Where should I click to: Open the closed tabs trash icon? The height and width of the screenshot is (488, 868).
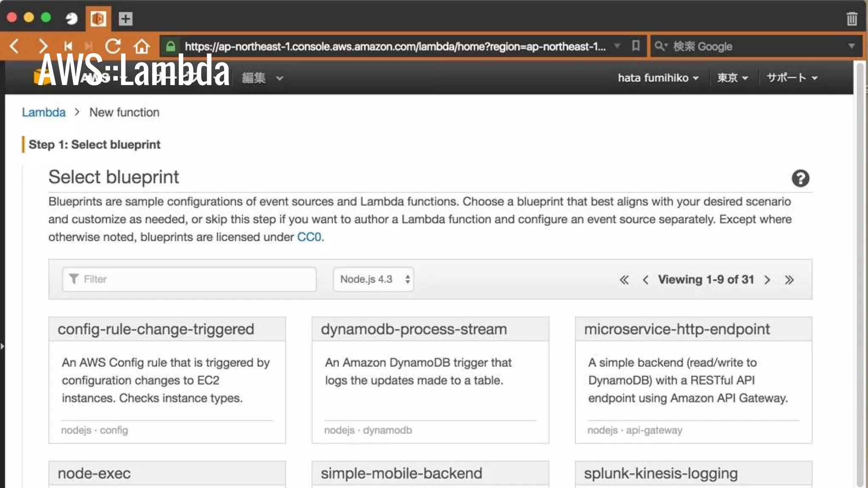851,19
